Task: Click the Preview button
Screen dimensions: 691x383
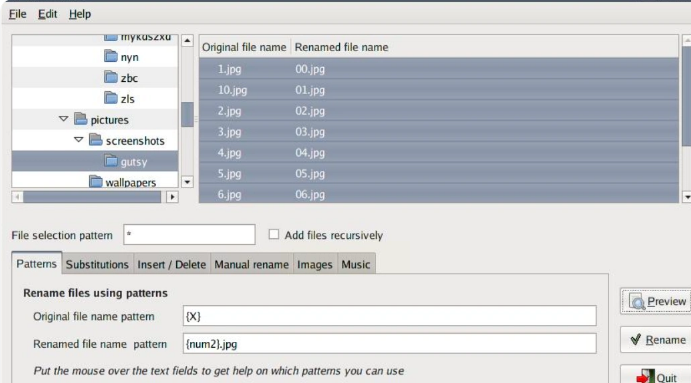Action: point(656,301)
